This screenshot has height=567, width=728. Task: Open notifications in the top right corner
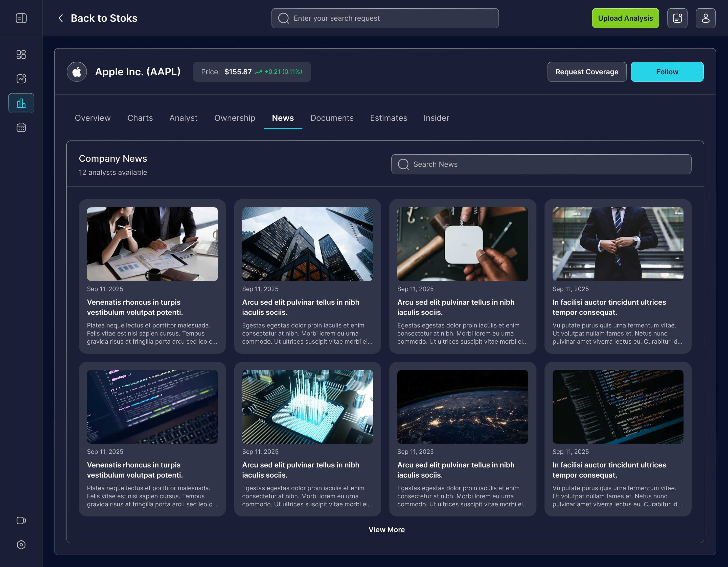677,18
